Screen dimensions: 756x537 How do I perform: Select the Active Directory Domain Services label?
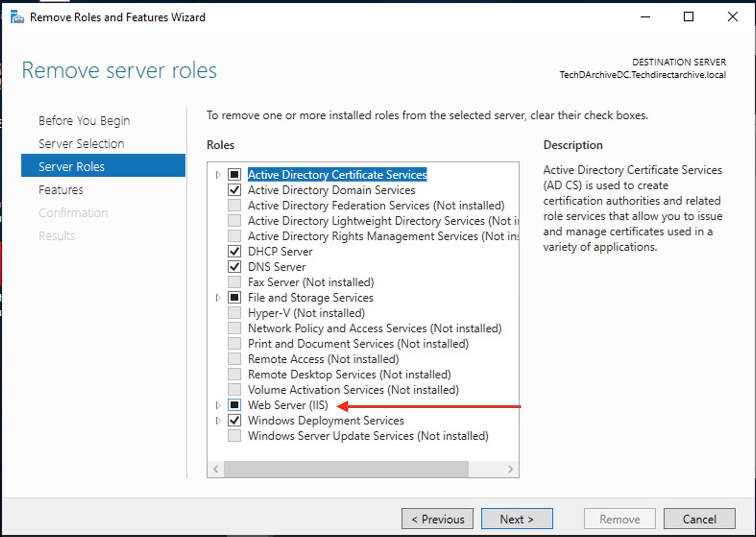click(x=331, y=190)
